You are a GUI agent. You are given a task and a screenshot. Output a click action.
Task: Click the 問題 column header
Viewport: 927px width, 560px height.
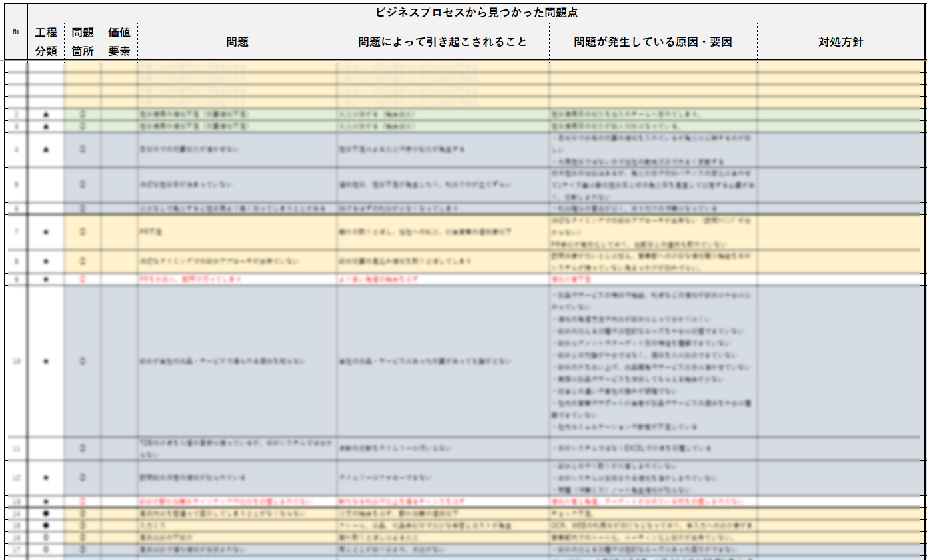click(x=237, y=42)
